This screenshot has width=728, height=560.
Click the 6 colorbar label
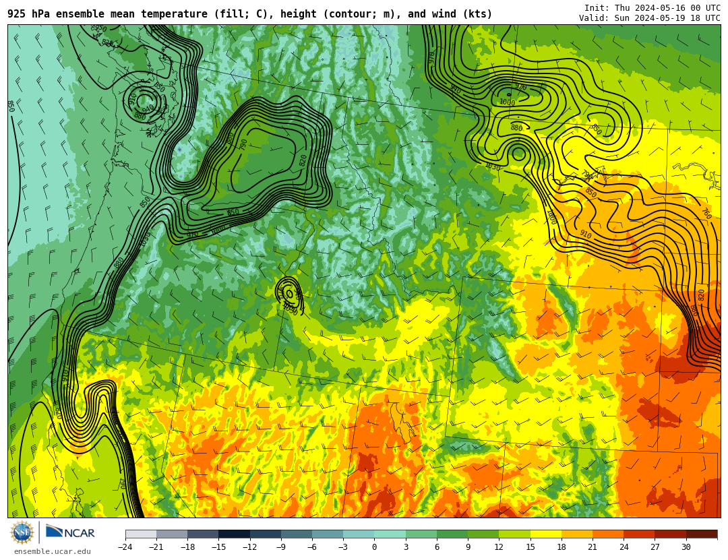[x=437, y=547]
